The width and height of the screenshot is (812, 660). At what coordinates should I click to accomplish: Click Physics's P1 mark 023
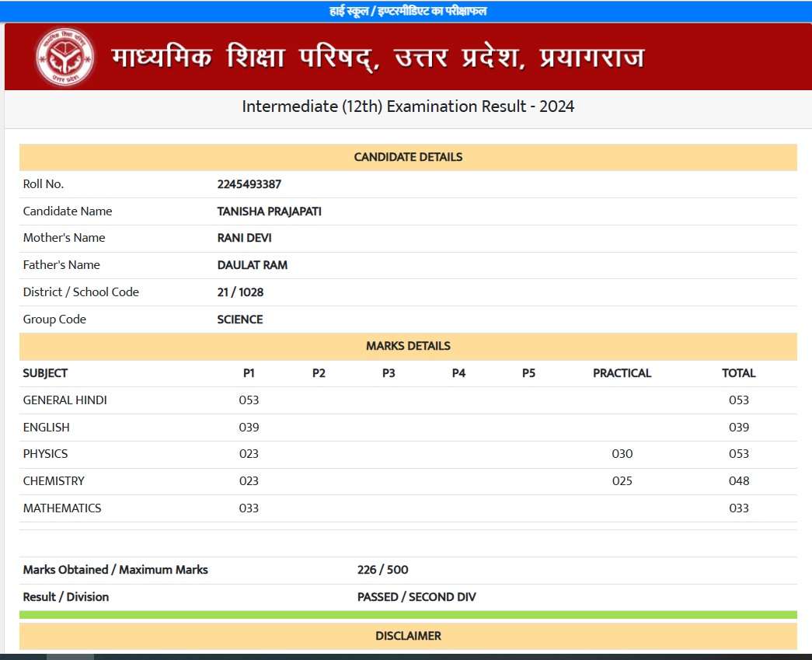coord(249,454)
